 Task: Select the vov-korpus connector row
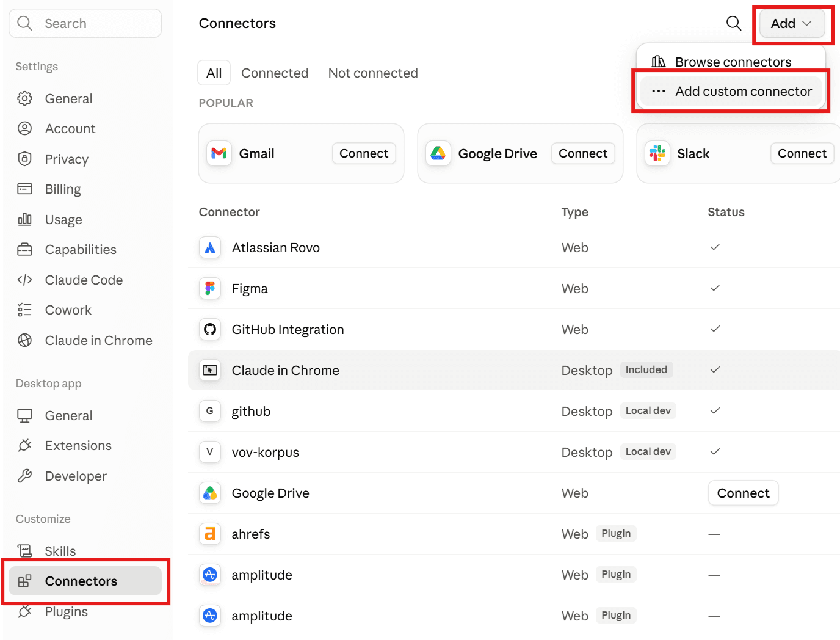(x=514, y=452)
